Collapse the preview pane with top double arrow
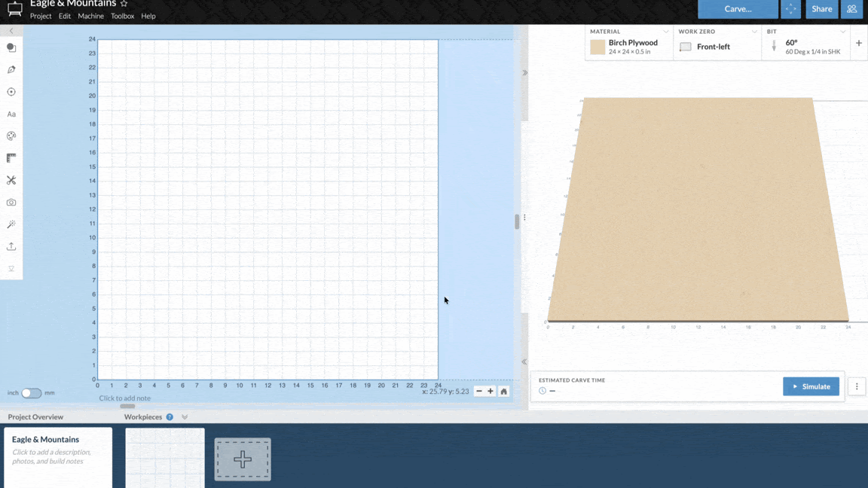868x488 pixels. (x=524, y=73)
